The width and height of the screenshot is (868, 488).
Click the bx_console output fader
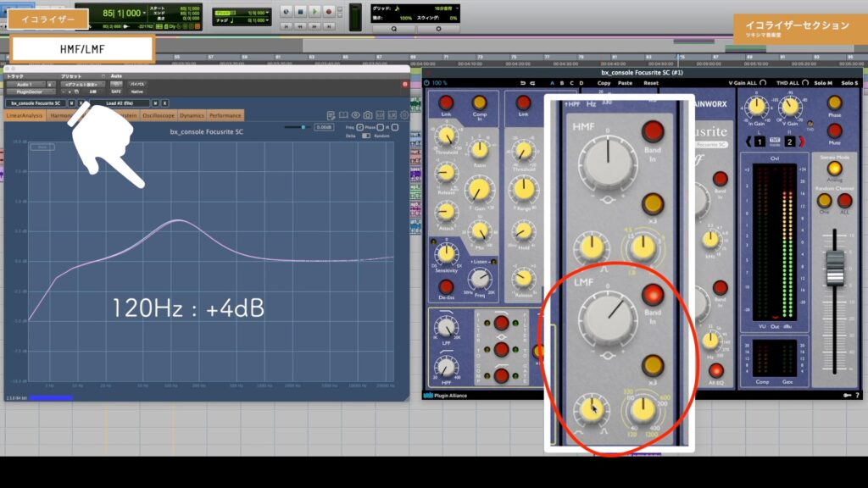click(835, 269)
